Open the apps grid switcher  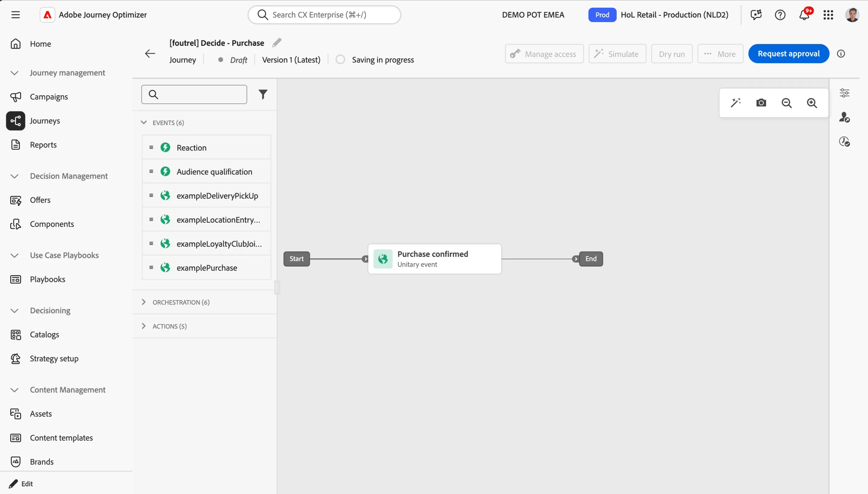(828, 15)
